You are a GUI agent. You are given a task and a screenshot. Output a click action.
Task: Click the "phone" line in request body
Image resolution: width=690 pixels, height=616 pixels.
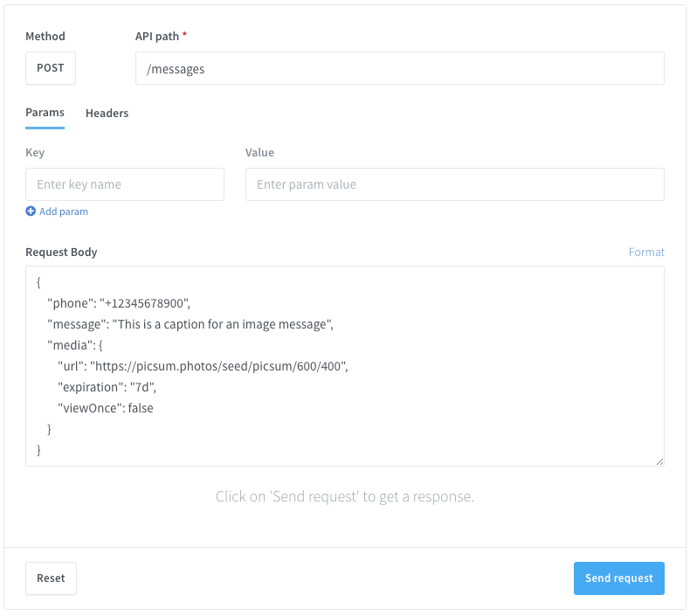(119, 303)
